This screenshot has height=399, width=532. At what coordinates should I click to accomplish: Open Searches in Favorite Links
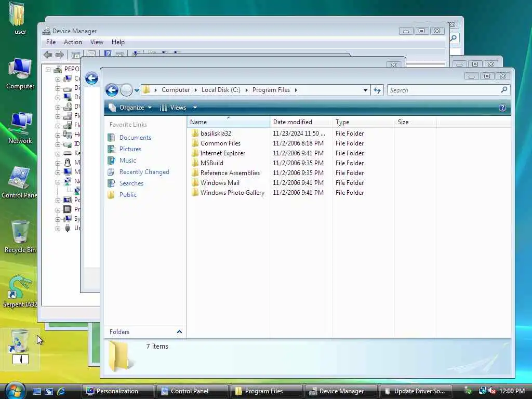(x=131, y=183)
